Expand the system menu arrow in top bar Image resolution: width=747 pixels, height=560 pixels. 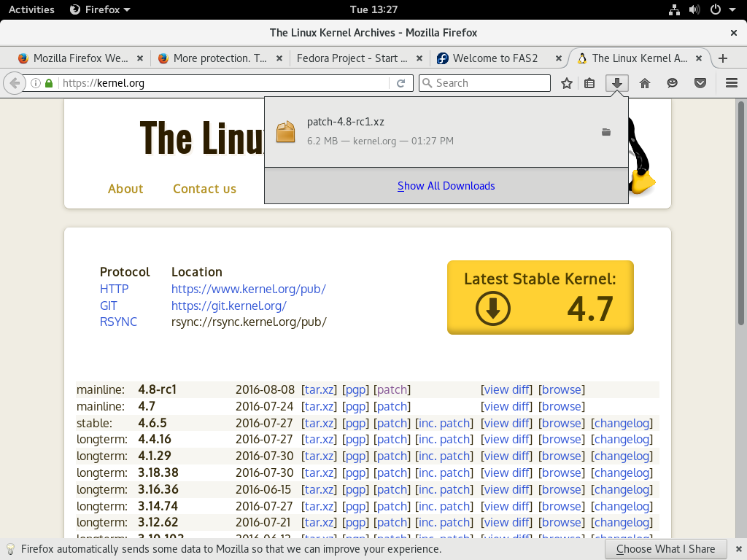(732, 9)
